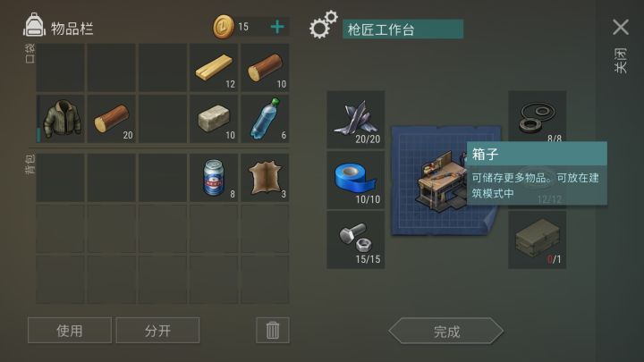
Task: Select the wooden plank stack of 12
Action: (x=214, y=68)
